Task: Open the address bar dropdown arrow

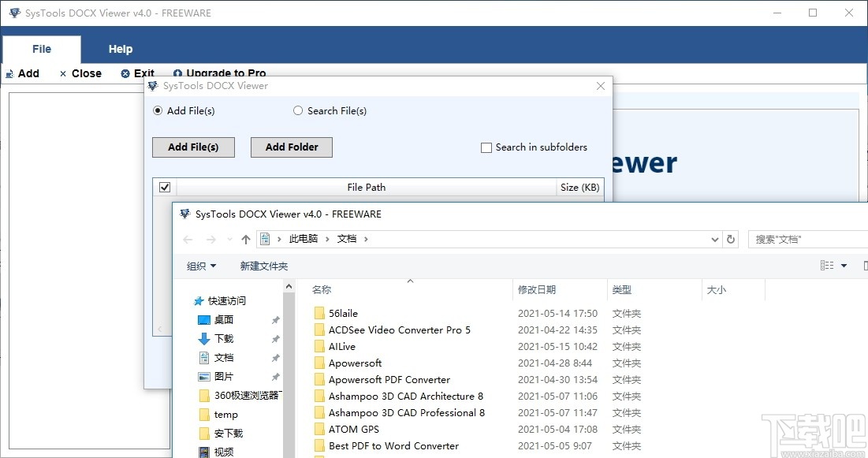Action: pos(714,238)
